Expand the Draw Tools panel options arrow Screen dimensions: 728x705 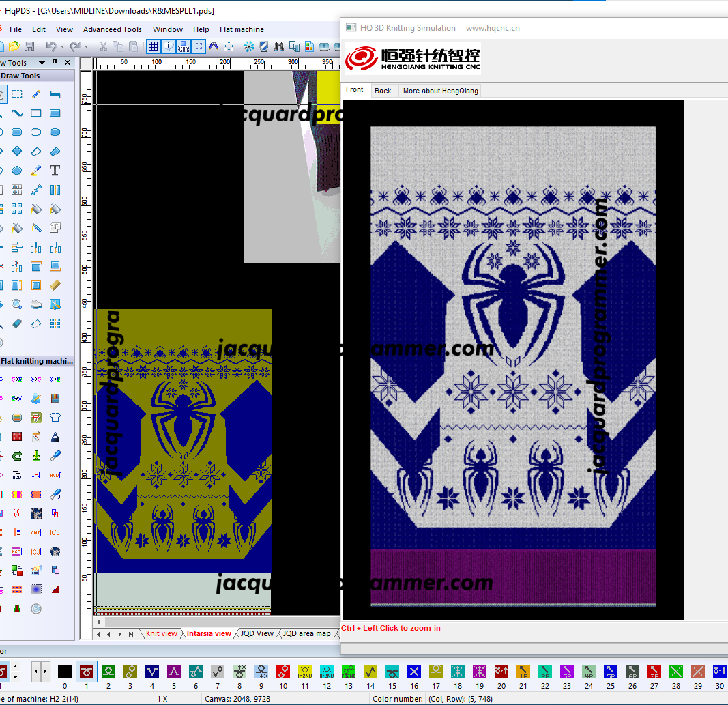tap(42, 63)
